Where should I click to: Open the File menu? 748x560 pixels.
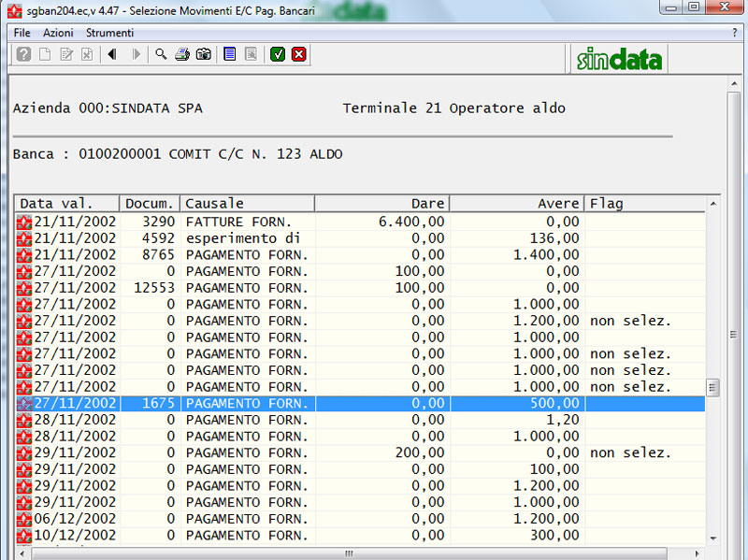[x=22, y=33]
